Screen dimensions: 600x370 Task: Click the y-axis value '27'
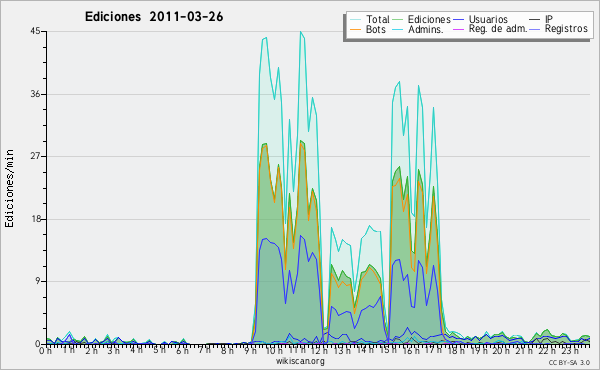pyautogui.click(x=35, y=156)
